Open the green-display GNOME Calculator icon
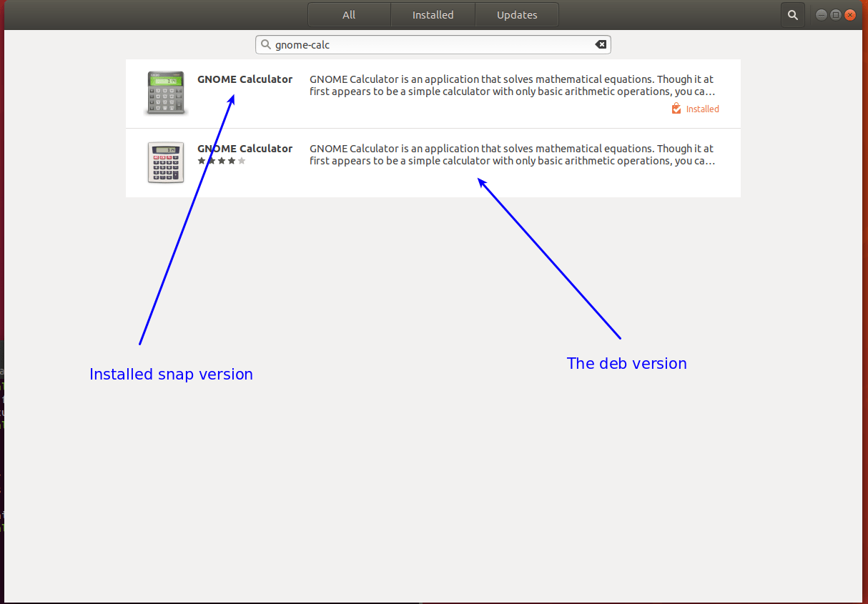The height and width of the screenshot is (604, 868). pyautogui.click(x=166, y=93)
